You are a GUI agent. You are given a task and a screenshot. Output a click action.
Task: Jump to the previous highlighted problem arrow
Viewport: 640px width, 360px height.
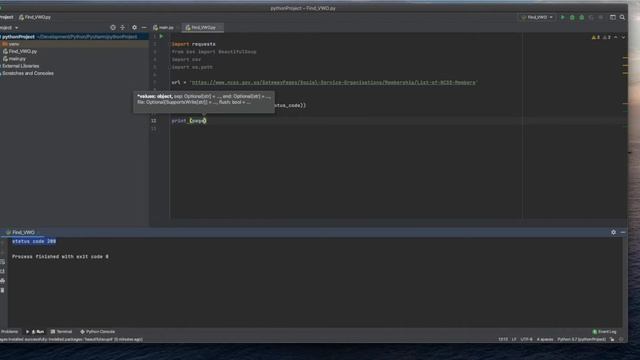[x=616, y=37]
